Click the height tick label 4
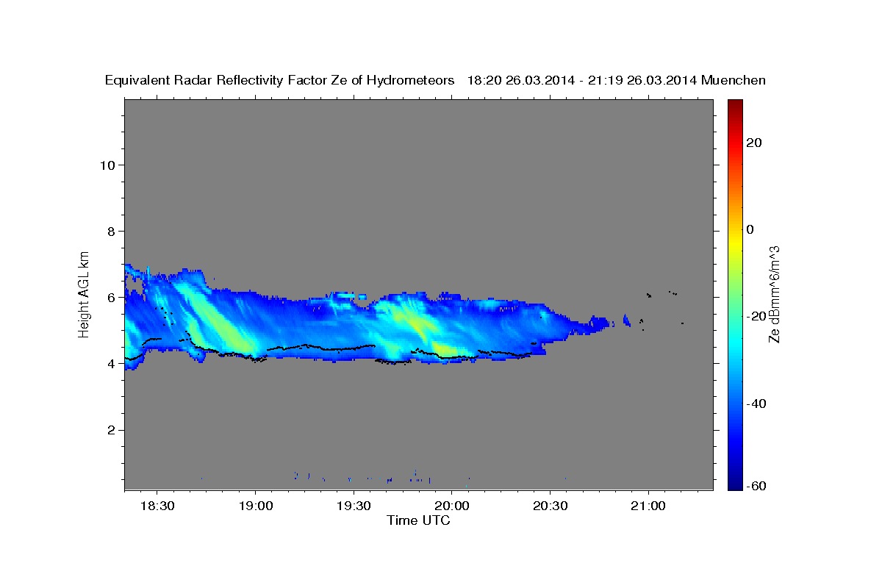Screen dimensions: 882x588 pyautogui.click(x=111, y=363)
